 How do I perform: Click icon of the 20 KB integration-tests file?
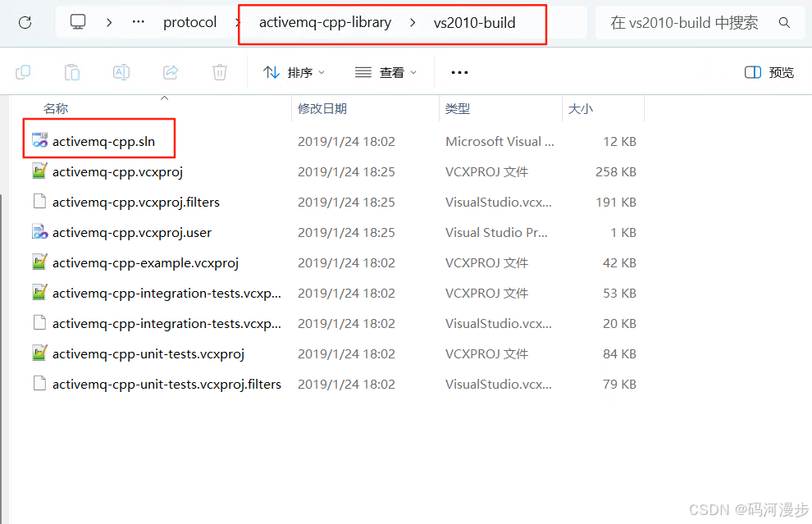[x=40, y=322]
